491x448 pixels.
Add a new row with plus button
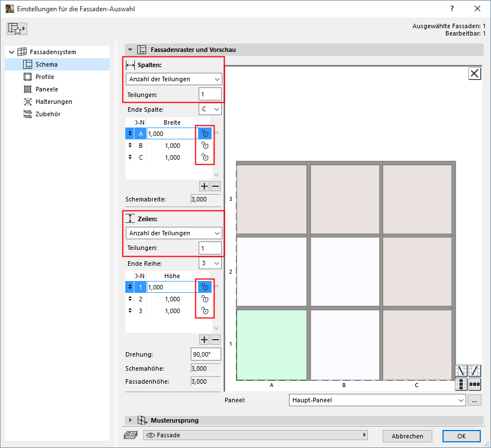tap(204, 340)
